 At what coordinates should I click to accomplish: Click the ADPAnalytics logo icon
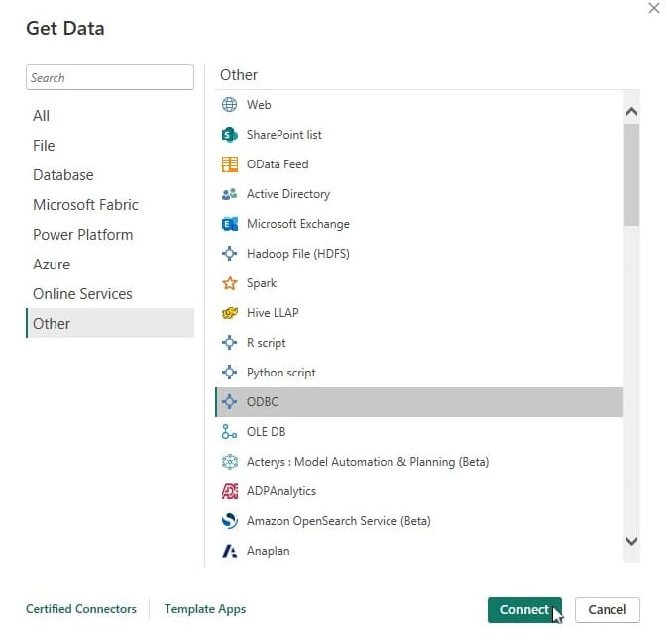coord(230,491)
